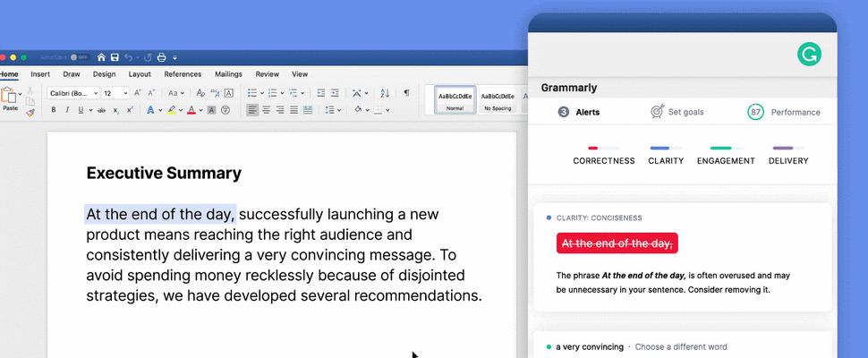868x358 pixels.
Task: Toggle superscript formatting
Action: point(130,110)
